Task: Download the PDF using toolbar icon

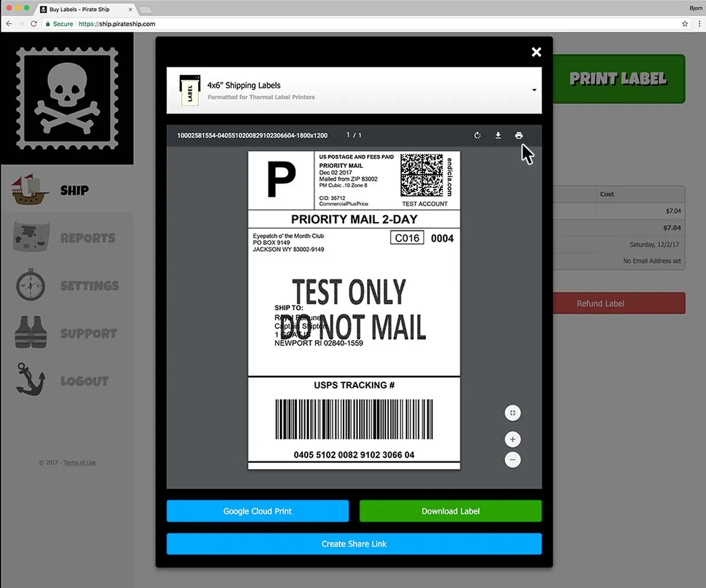Action: point(498,135)
